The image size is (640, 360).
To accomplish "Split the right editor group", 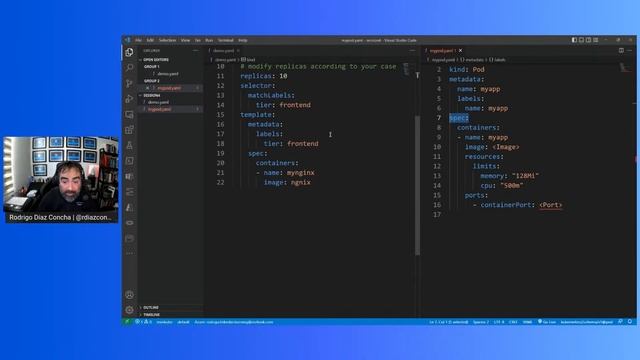I will point(621,50).
